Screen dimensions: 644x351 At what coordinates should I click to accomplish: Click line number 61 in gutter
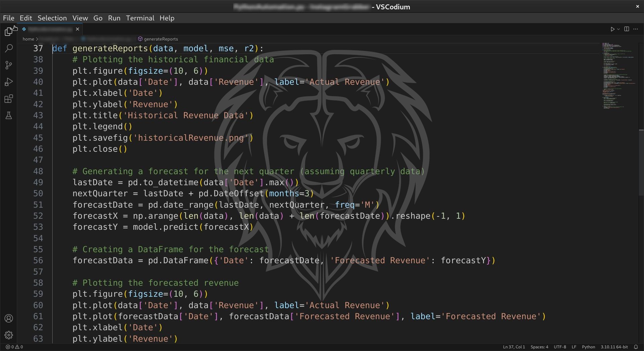(x=38, y=317)
